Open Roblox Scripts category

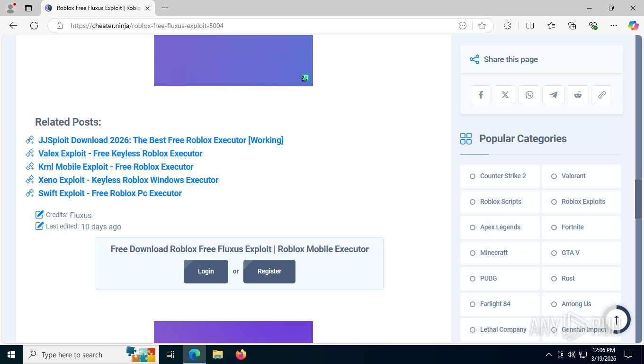(500, 202)
